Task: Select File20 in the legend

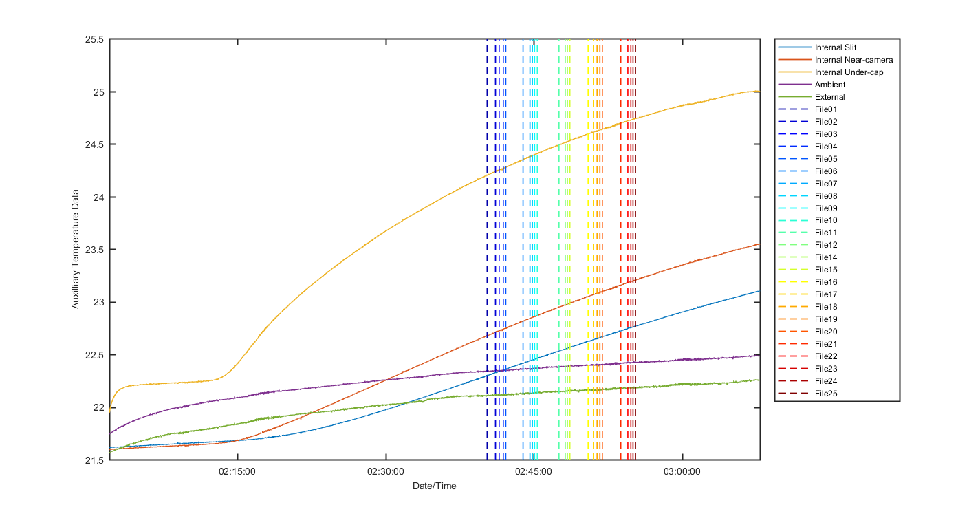Action: point(826,332)
